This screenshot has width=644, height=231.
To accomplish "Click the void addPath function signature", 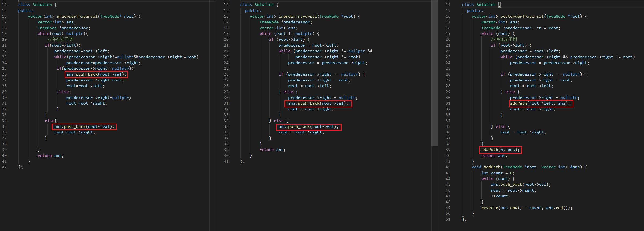I will [x=529, y=167].
